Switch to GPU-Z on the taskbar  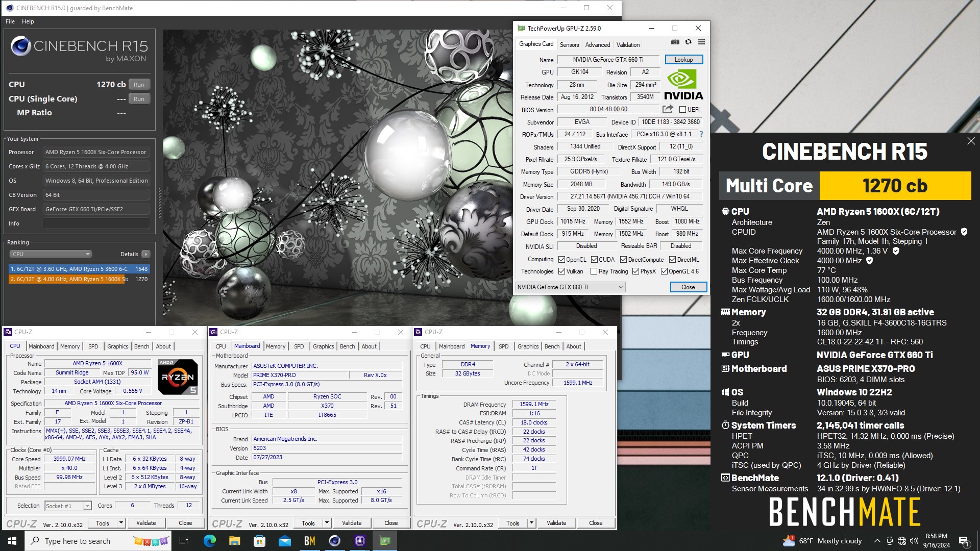pos(385,541)
